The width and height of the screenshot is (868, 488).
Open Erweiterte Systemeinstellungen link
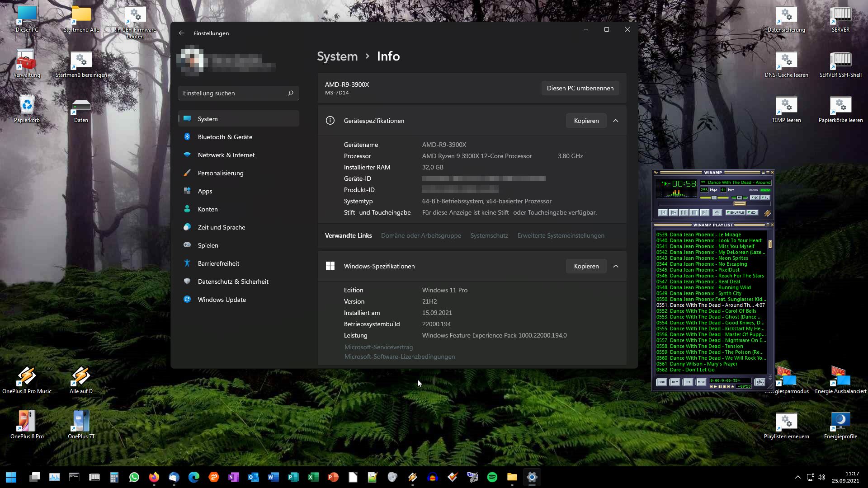(x=561, y=235)
